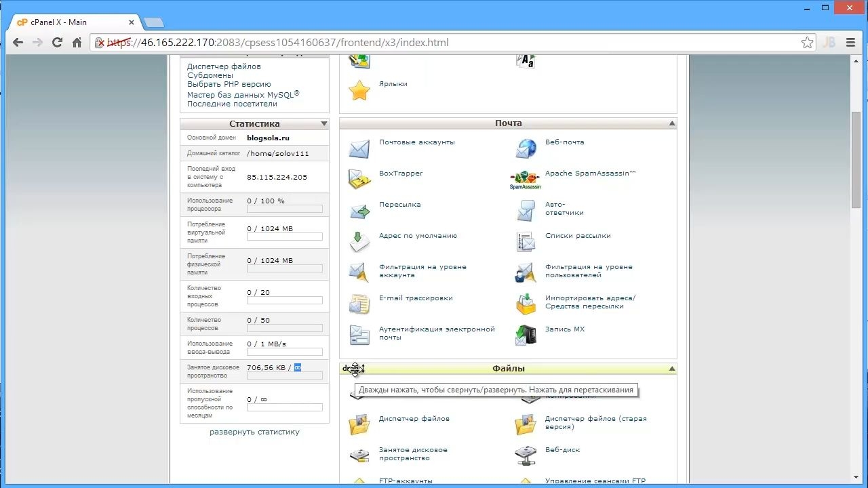This screenshot has width=868, height=488.
Task: Collapse the Почта section arrow
Action: click(x=672, y=123)
